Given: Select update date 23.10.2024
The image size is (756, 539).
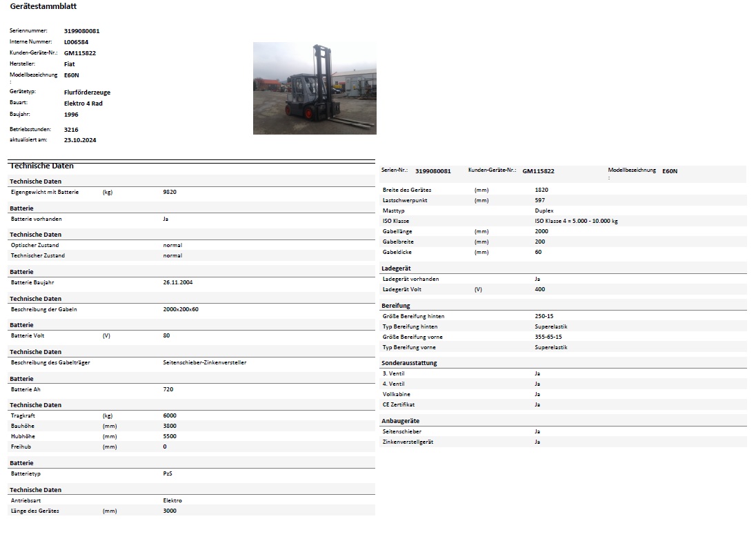Looking at the screenshot, I should [80, 140].
